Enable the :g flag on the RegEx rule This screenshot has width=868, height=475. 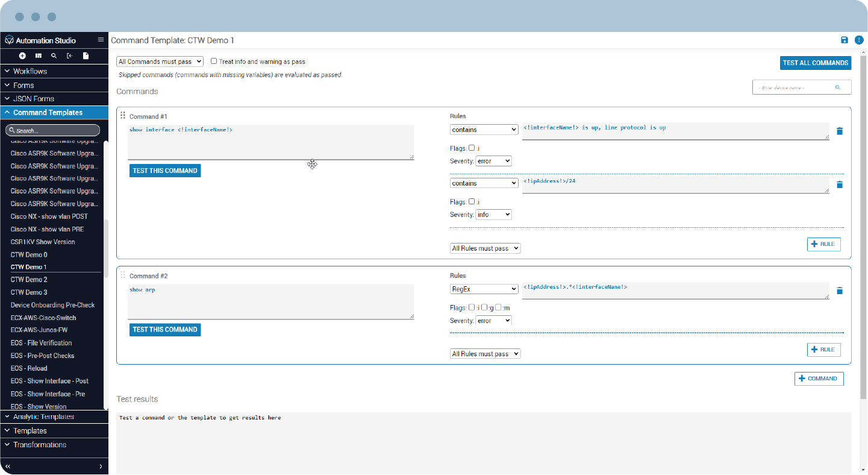484,307
